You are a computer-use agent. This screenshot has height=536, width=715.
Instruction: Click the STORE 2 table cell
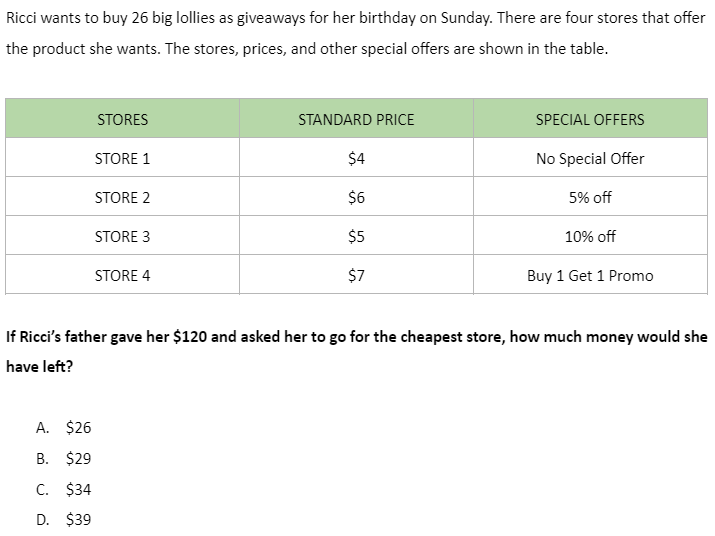pos(122,197)
